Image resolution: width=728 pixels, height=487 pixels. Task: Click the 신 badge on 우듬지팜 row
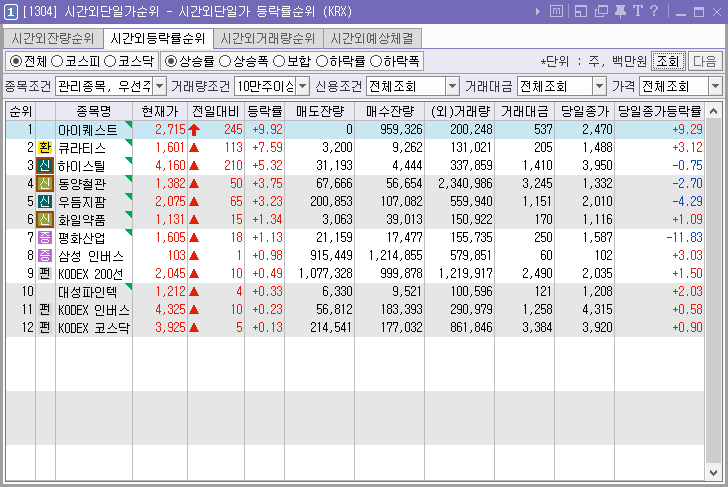pyautogui.click(x=45, y=201)
